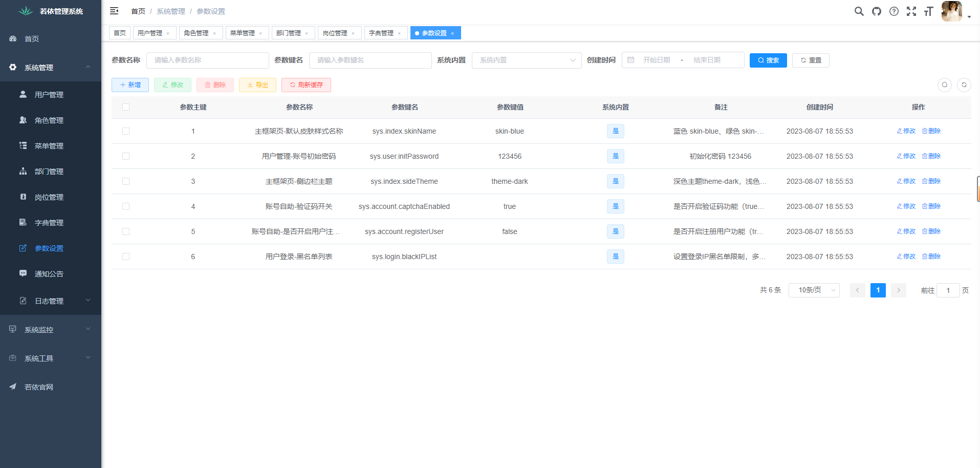Select page number 1 in pagination
980x468 pixels.
(x=878, y=290)
